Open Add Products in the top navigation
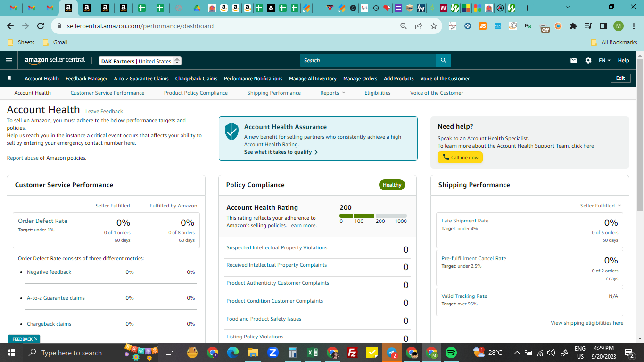644x362 pixels. (399, 78)
